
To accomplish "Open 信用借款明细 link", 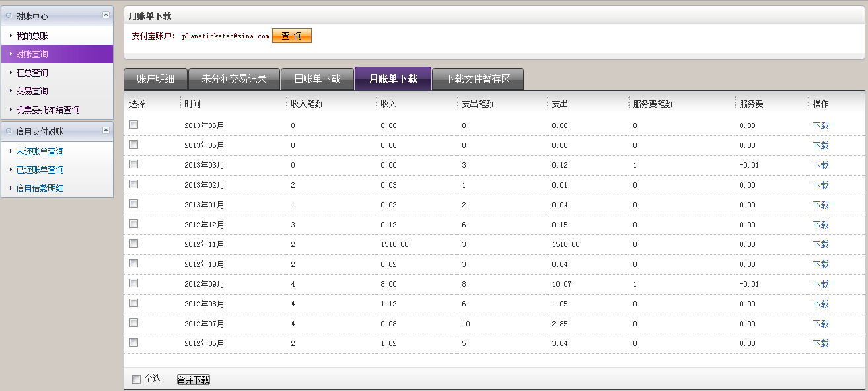I will click(40, 188).
